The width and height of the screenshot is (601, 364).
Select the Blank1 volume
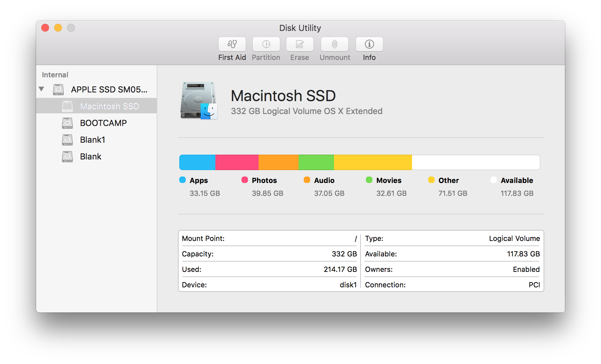96,139
